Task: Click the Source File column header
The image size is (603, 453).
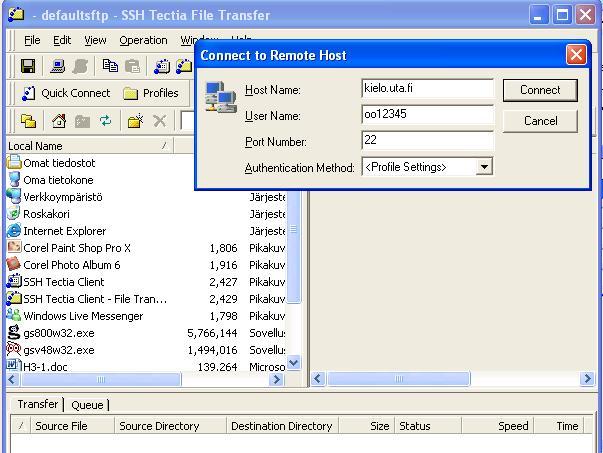Action: (72, 426)
